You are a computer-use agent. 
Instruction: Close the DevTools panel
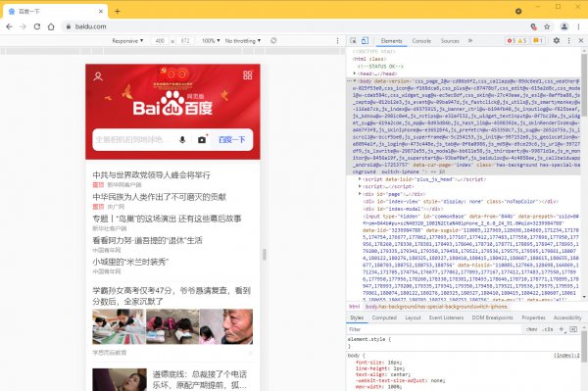(581, 40)
